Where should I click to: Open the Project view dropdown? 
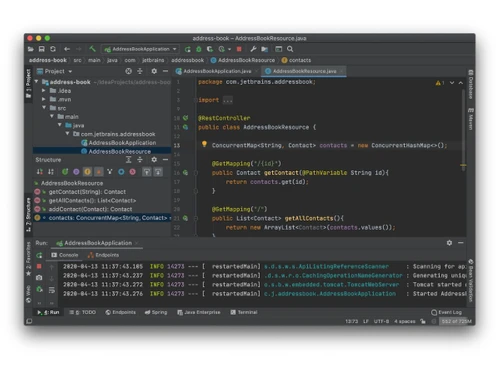pos(55,71)
